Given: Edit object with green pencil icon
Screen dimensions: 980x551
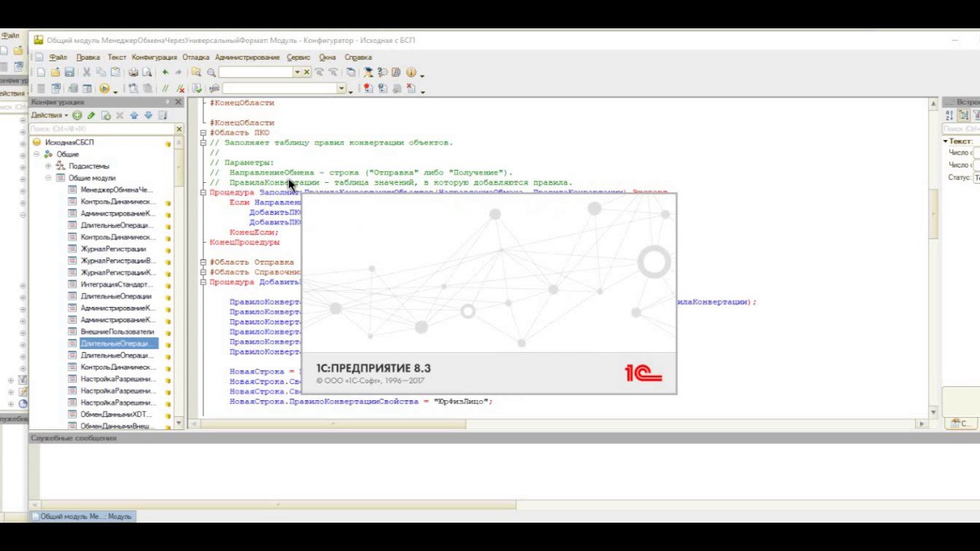Looking at the screenshot, I should [x=90, y=116].
